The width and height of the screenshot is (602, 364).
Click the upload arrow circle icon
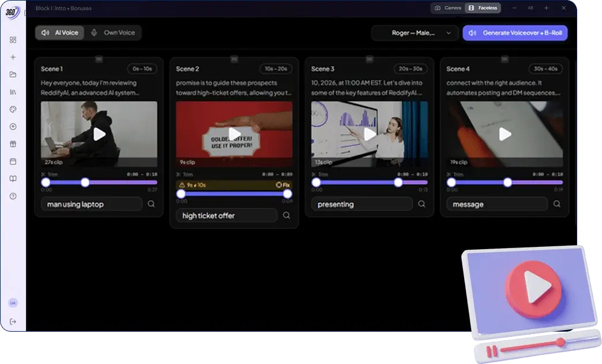pyautogui.click(x=13, y=126)
